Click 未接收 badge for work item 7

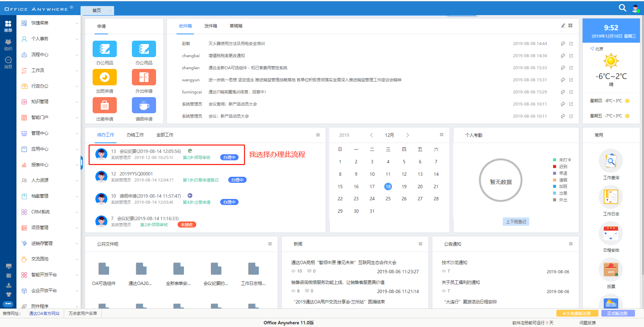pyautogui.click(x=187, y=224)
